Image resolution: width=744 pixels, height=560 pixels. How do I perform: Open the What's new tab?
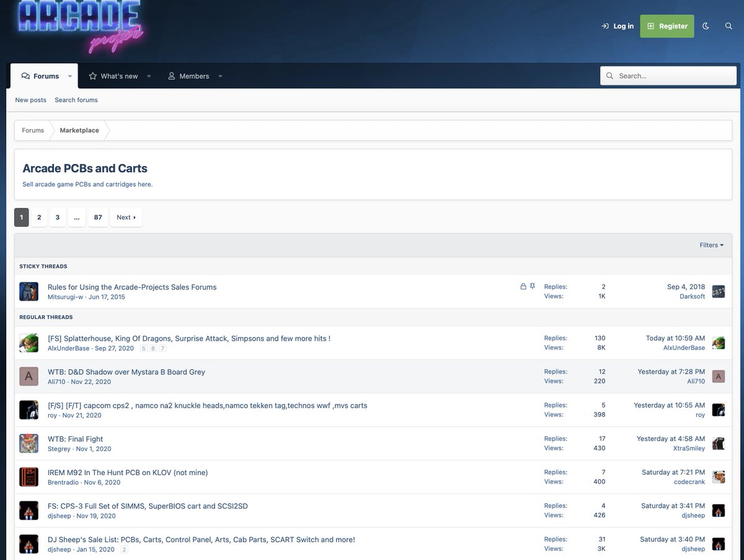pyautogui.click(x=113, y=76)
